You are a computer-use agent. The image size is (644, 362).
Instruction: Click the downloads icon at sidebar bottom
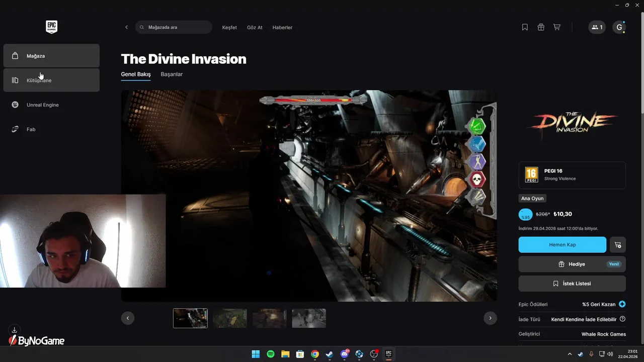(15, 330)
